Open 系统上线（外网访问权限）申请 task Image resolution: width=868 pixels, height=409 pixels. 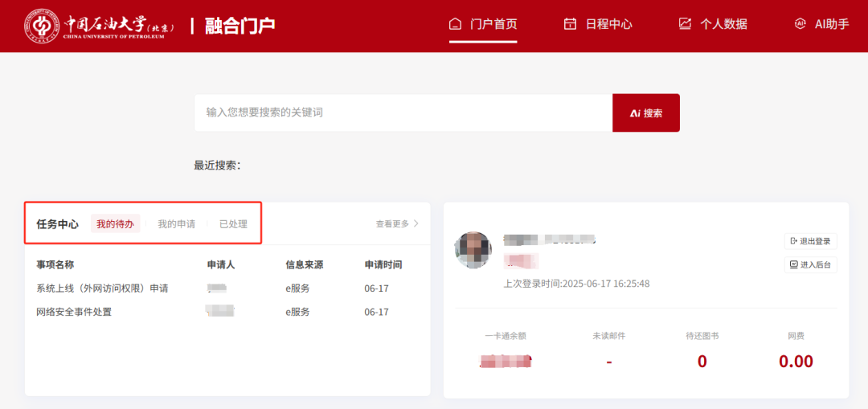102,288
